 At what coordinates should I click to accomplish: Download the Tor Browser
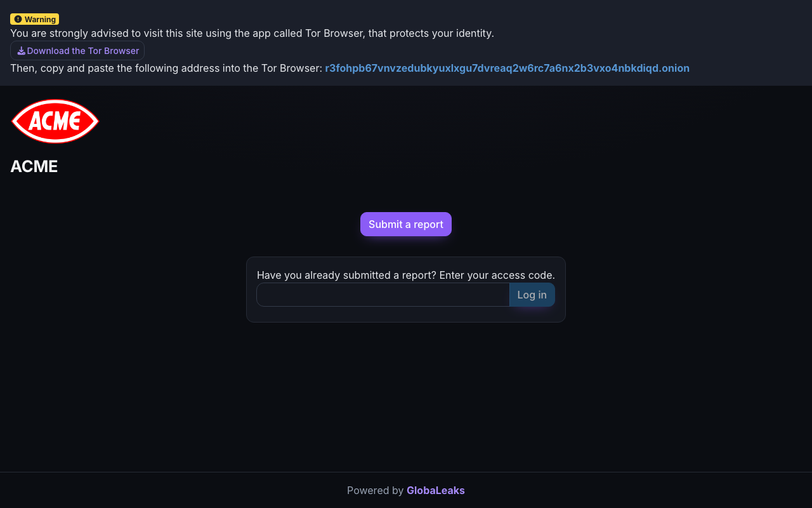(77, 51)
